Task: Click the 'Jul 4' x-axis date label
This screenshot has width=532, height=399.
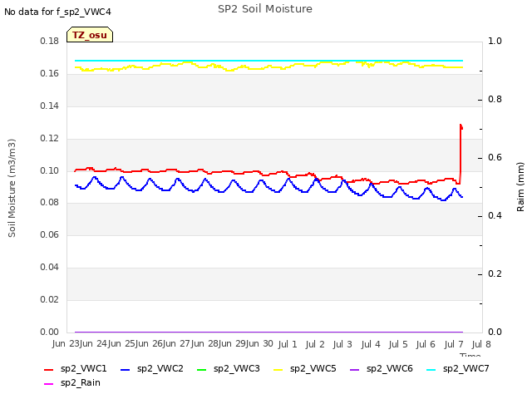Action: click(x=371, y=344)
